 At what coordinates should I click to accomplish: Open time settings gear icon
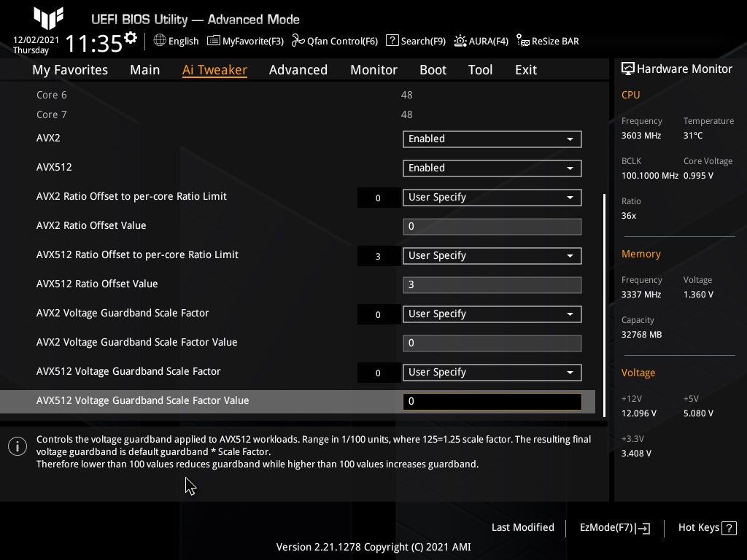131,38
